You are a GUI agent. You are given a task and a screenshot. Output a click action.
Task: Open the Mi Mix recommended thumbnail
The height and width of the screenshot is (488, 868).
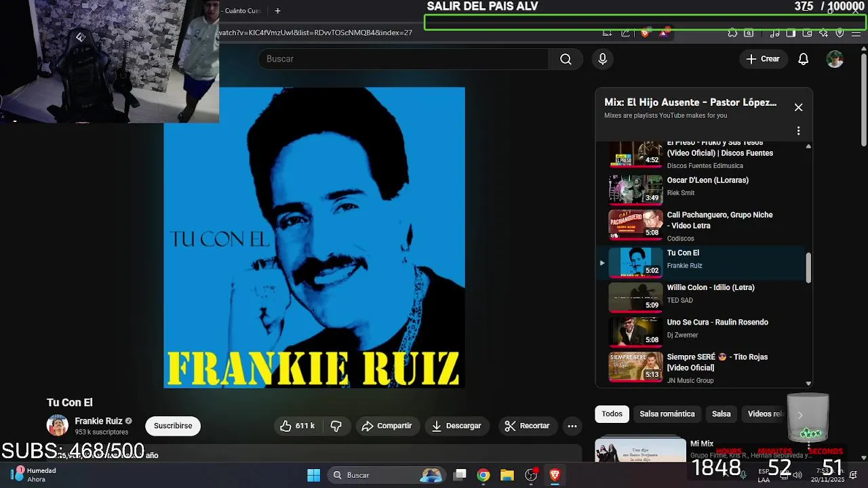(640, 450)
